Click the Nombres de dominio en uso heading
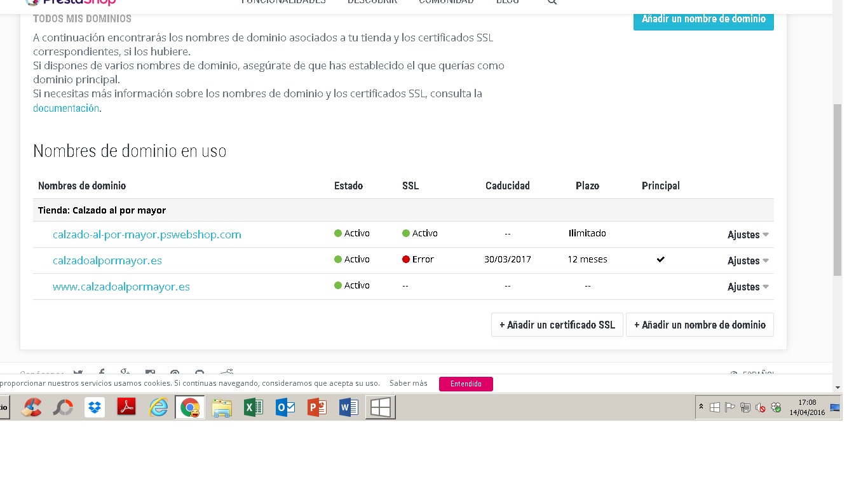The image size is (868, 488). pyautogui.click(x=130, y=151)
